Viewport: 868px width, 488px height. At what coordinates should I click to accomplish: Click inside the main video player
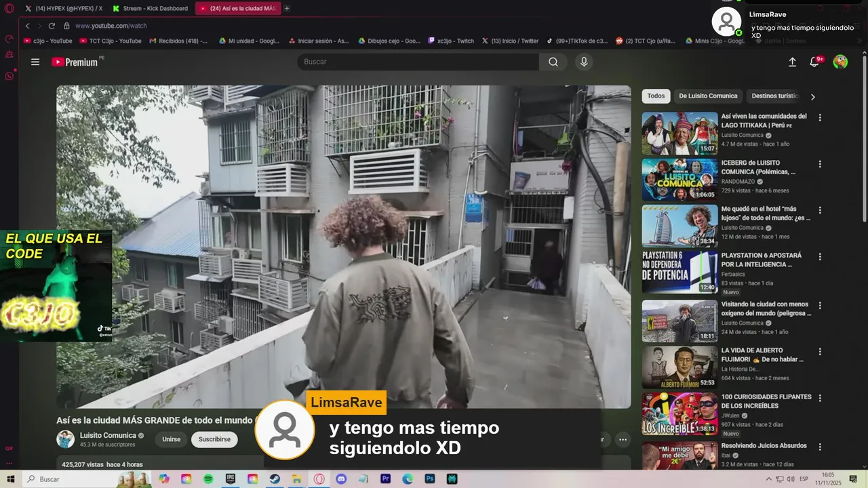coord(343,247)
